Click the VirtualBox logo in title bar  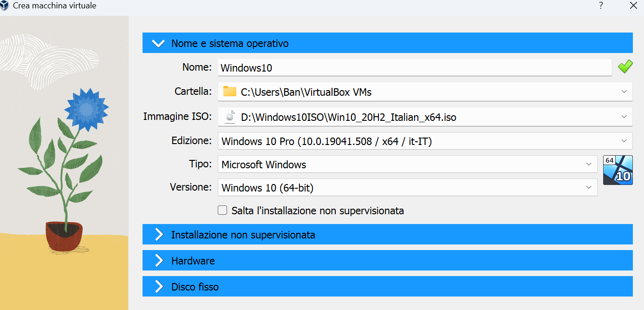pos(5,6)
